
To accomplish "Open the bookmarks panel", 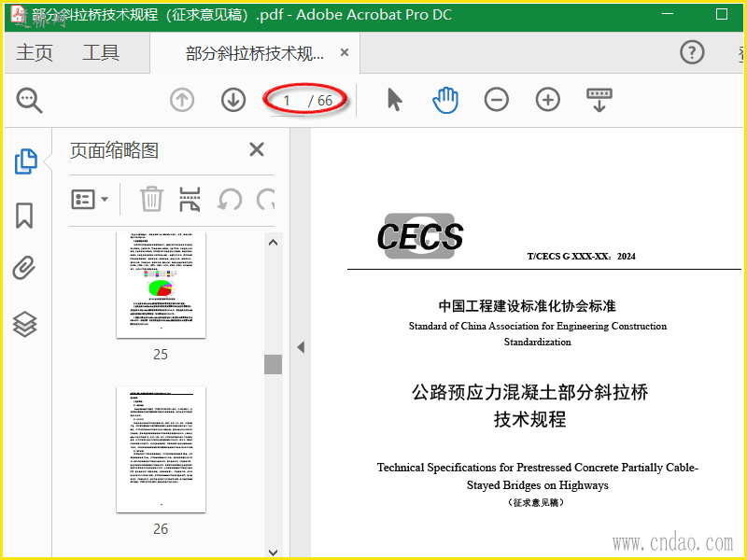I will (x=24, y=216).
